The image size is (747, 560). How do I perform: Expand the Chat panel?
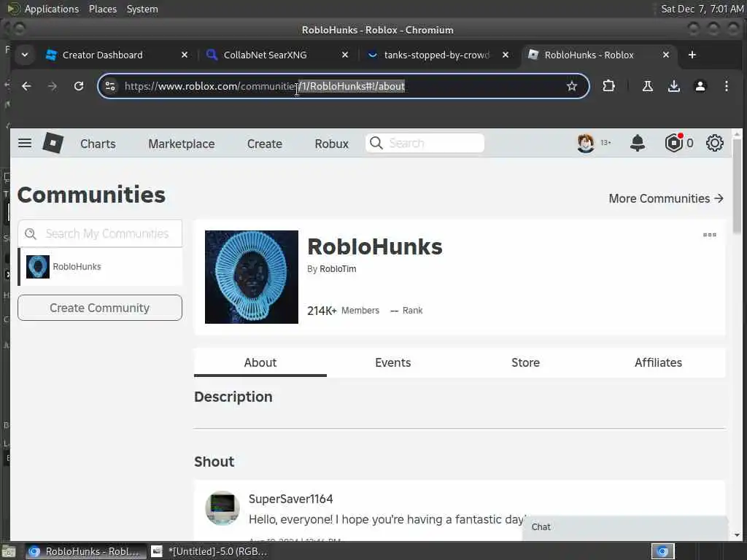click(x=625, y=526)
